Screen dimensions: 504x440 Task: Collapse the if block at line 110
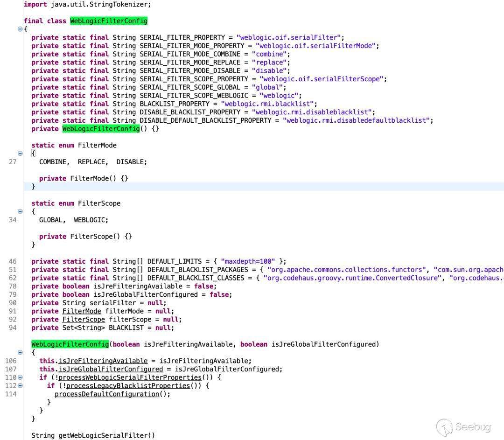[x=20, y=377]
